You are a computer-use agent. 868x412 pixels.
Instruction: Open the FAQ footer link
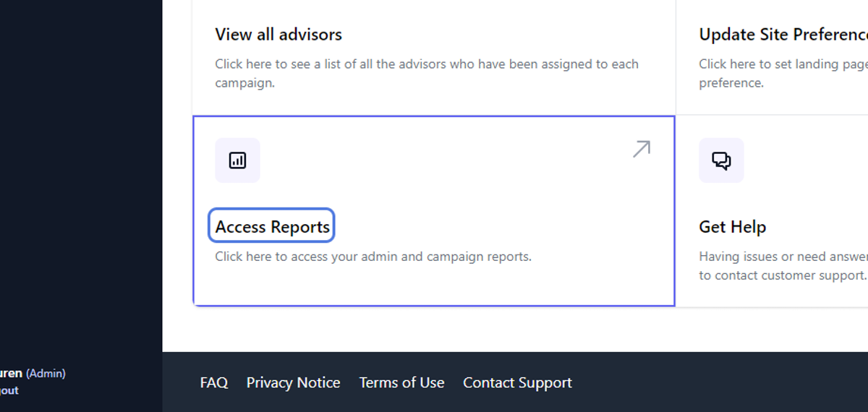coord(214,382)
